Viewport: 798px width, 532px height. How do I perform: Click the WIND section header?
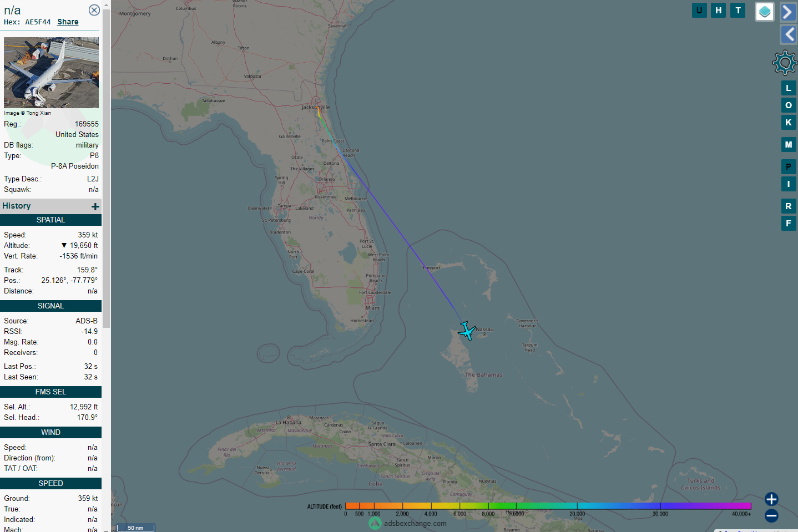pos(50,432)
